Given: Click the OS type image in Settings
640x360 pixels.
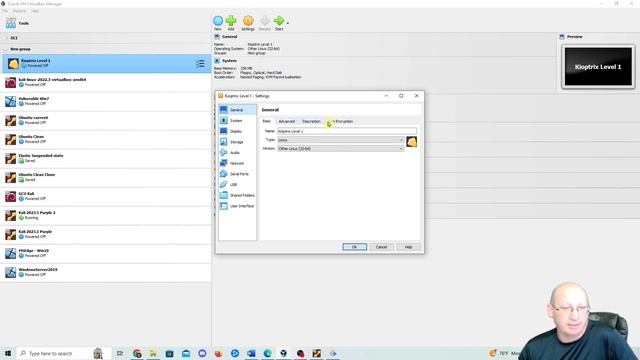Looking at the screenshot, I should pos(411,142).
